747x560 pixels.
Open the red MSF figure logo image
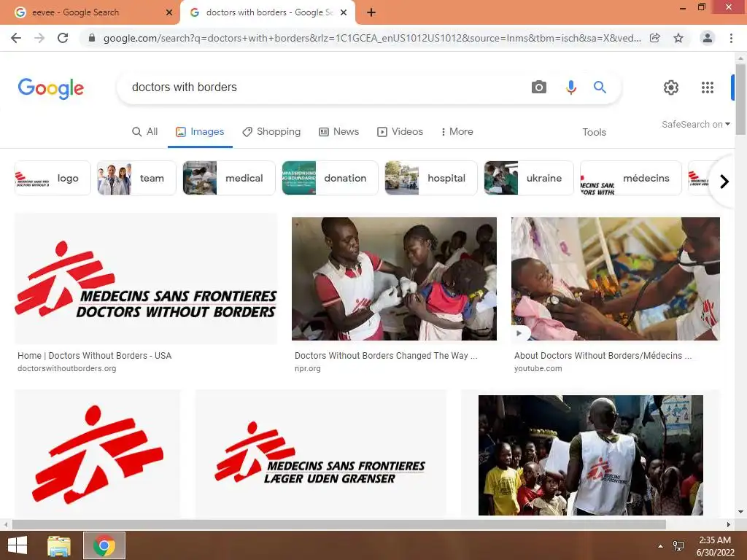coord(98,454)
